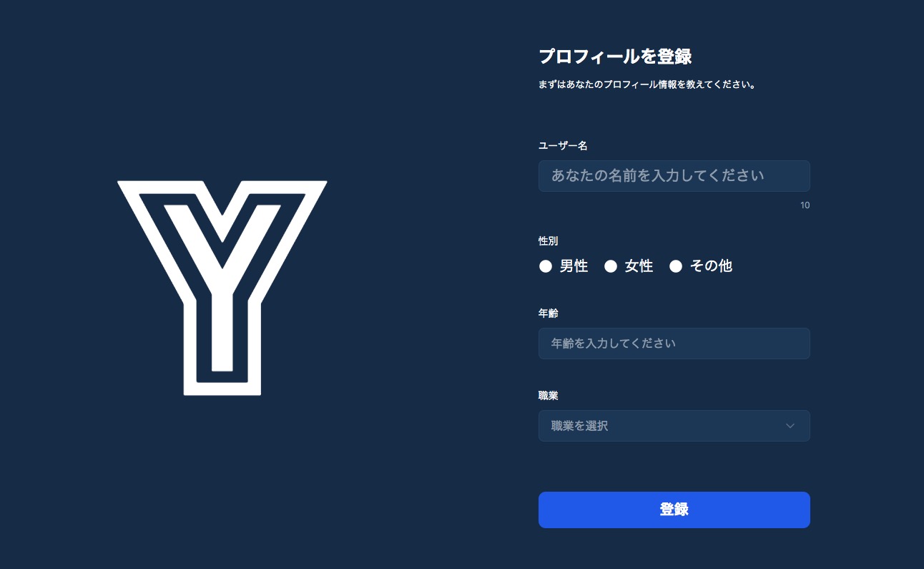Click the large white Y logo

click(222, 288)
